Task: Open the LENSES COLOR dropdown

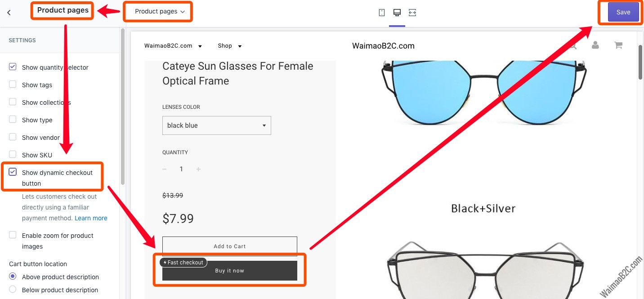Action: [x=216, y=125]
